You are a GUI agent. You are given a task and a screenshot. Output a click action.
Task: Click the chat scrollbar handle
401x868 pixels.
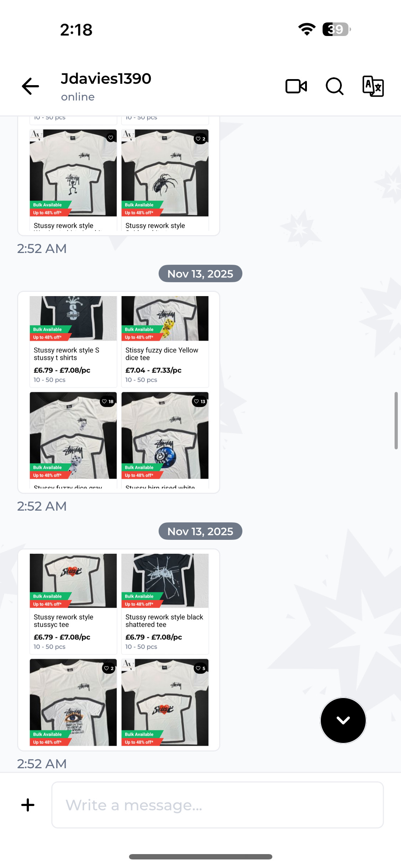(x=396, y=420)
